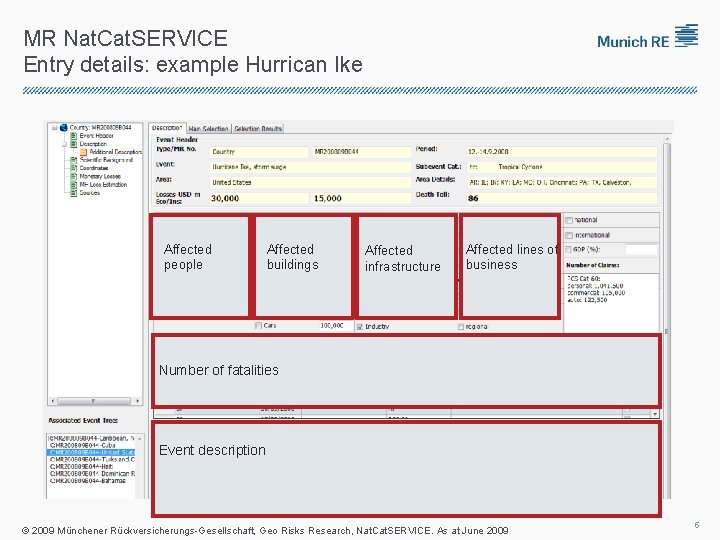Open the Main Selection tab

208,129
